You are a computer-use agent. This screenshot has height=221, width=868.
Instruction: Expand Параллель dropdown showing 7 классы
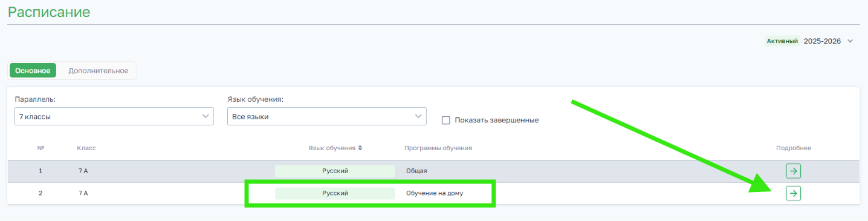114,116
